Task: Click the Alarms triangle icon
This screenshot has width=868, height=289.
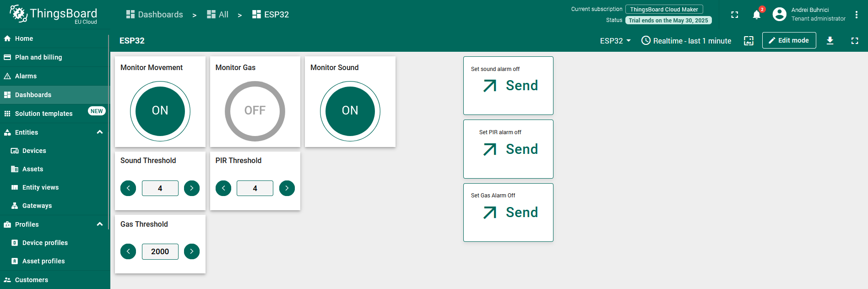Action: [x=7, y=76]
